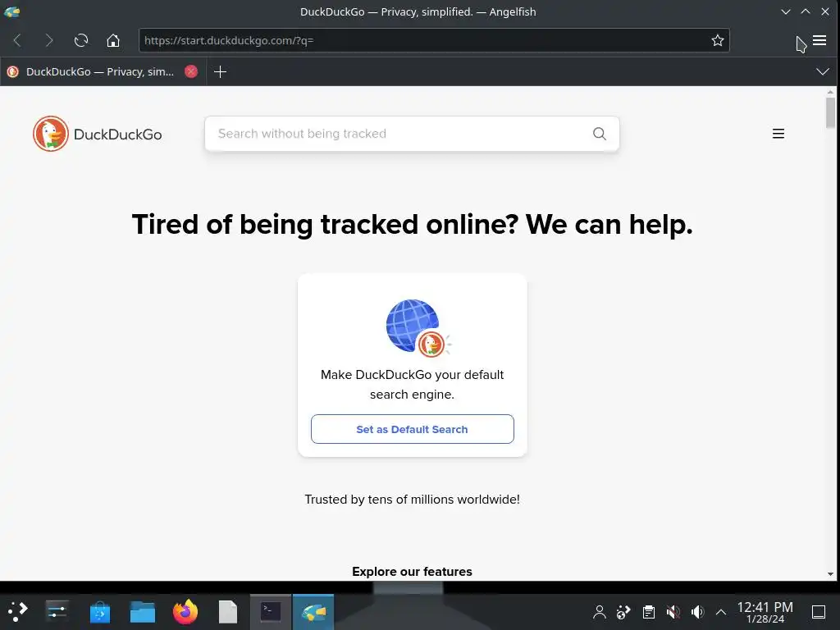840x630 pixels.
Task: Click the page vertical scrollbar
Action: tap(830, 333)
